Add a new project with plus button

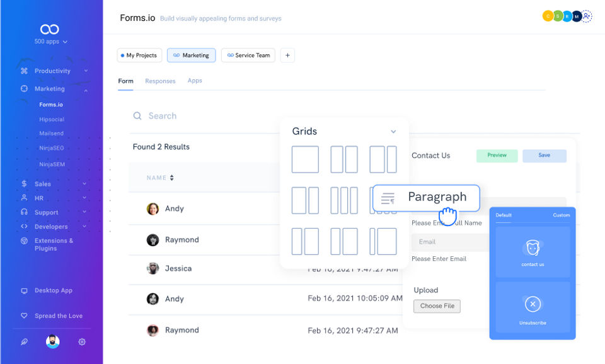[x=287, y=55]
